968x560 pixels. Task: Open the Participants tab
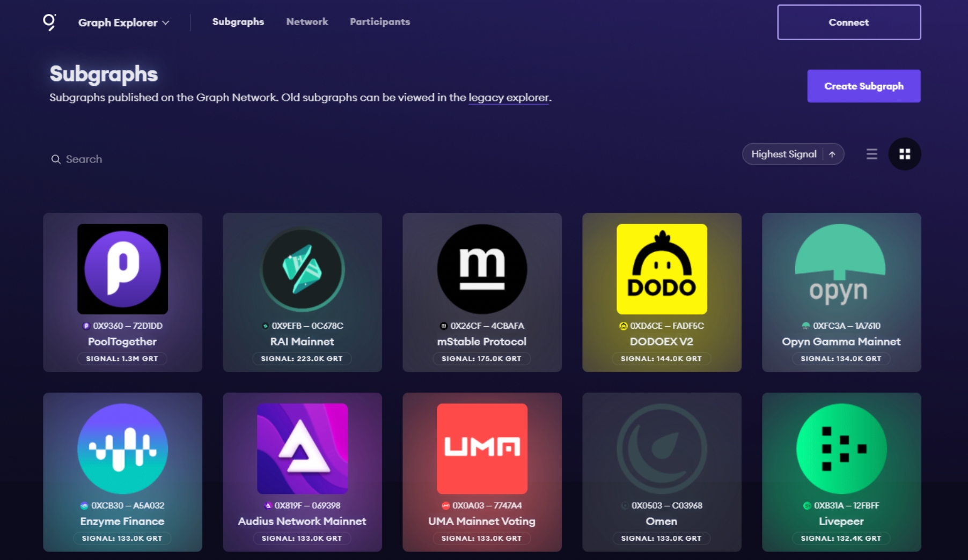click(380, 22)
